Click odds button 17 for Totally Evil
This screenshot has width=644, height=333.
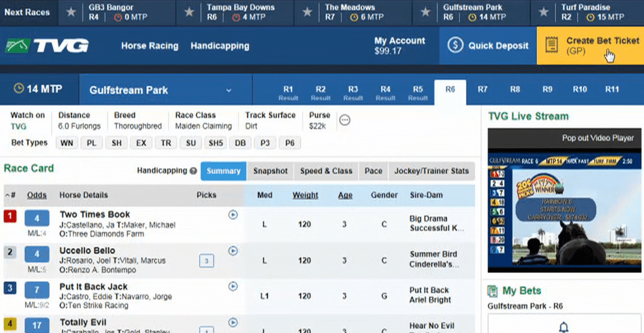click(37, 326)
